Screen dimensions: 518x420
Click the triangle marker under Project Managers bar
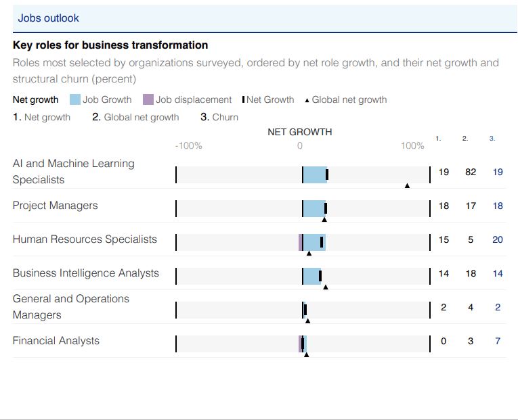[324, 219]
